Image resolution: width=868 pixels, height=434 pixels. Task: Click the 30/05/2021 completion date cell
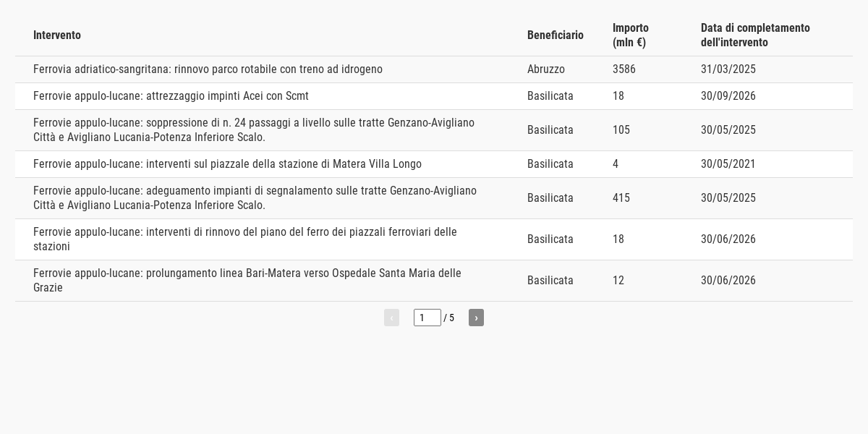728,164
